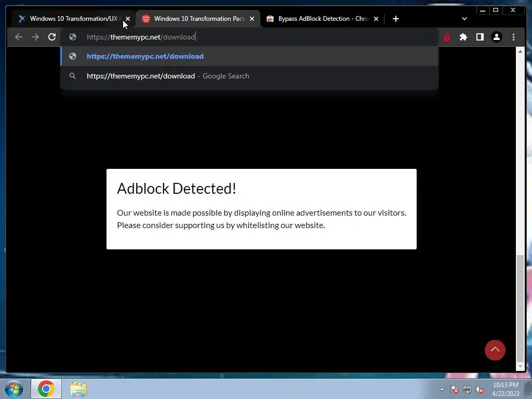Click the Chrome taskbar icon
Screen dimensions: 532x399
click(x=46, y=389)
